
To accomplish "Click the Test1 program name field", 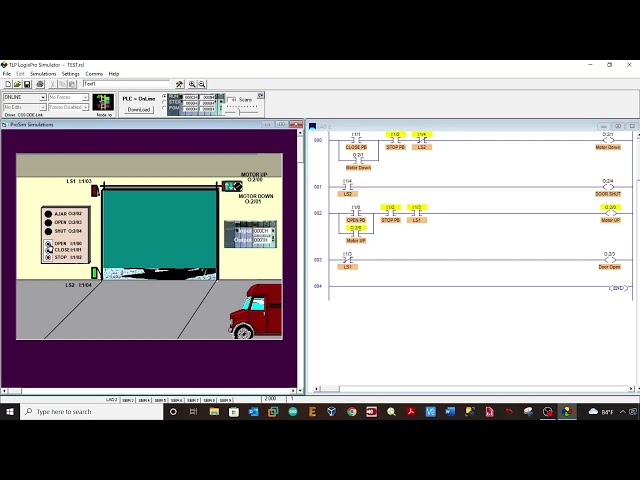I will coord(126,84).
